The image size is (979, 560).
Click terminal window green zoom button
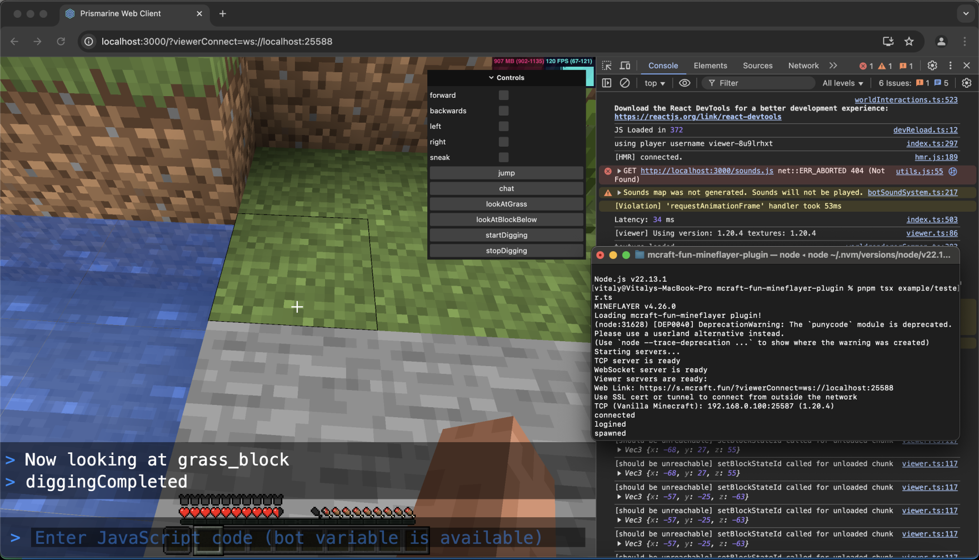626,255
